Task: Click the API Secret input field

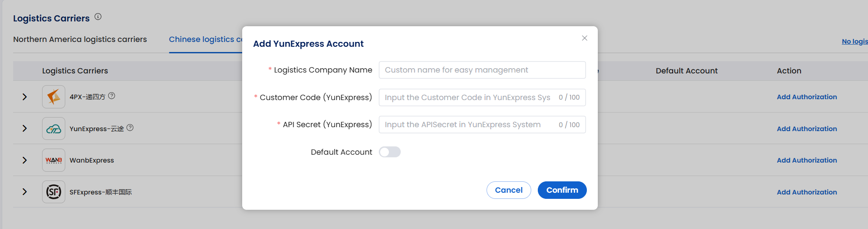Action: coord(466,125)
